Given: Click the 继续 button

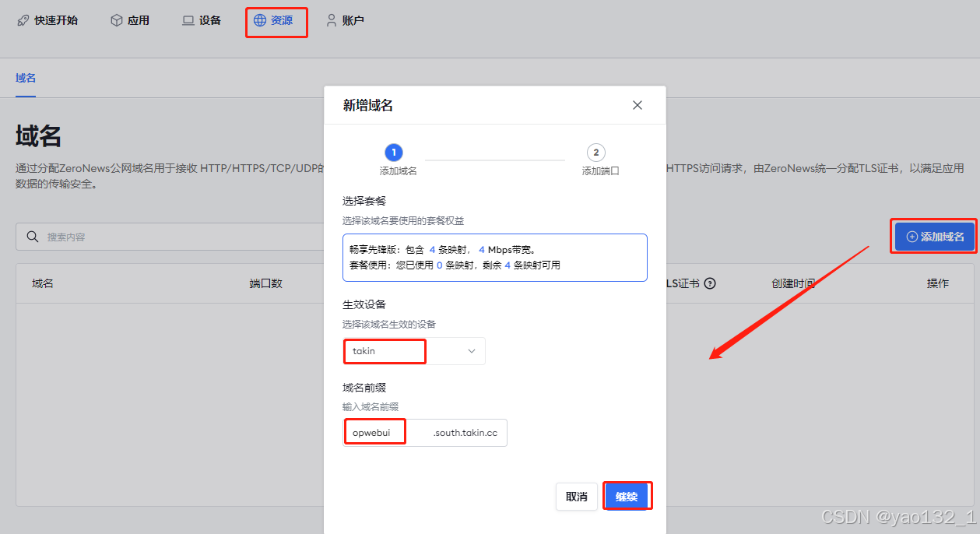Looking at the screenshot, I should coord(627,497).
